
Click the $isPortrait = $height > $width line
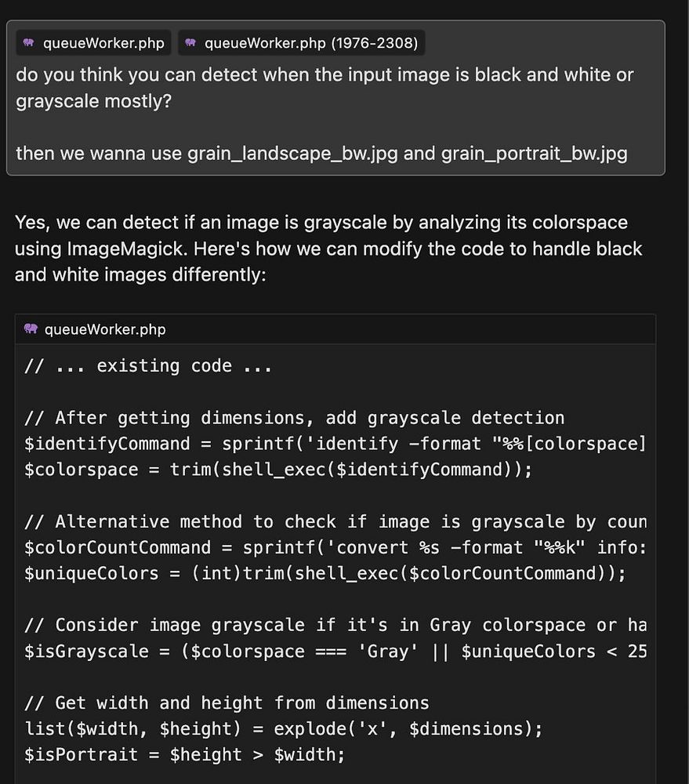point(184,754)
